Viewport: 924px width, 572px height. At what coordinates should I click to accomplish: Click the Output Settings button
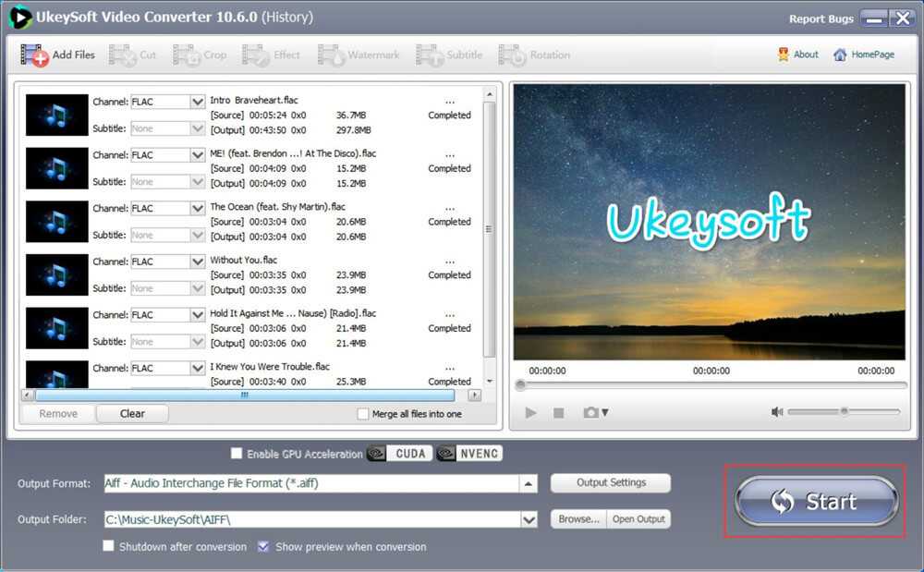[x=611, y=482]
